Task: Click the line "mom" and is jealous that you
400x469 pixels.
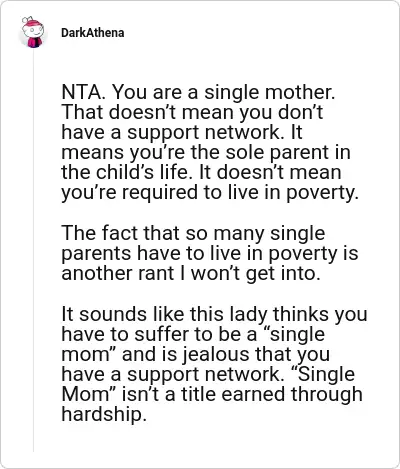Action: click(x=196, y=354)
